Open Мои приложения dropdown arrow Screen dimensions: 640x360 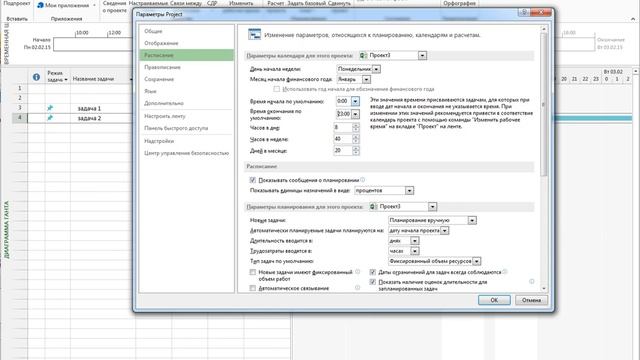(94, 5)
